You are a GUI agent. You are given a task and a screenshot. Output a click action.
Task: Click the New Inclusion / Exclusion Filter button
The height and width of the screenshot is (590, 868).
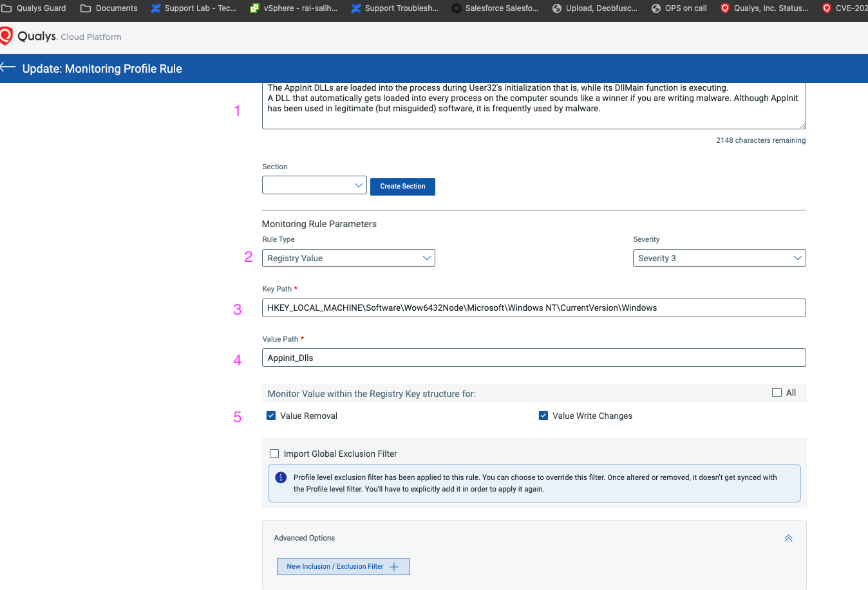coord(343,566)
